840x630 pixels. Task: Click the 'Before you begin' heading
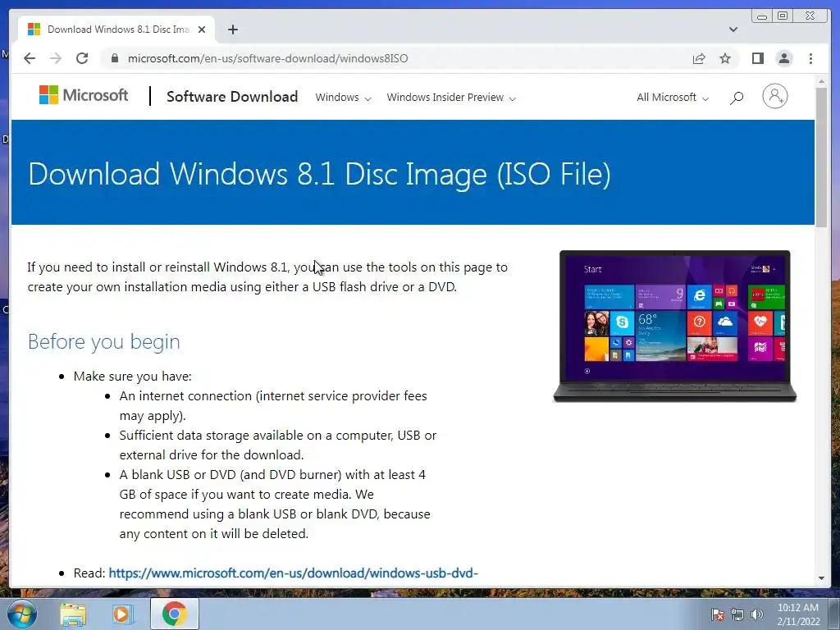tap(104, 342)
